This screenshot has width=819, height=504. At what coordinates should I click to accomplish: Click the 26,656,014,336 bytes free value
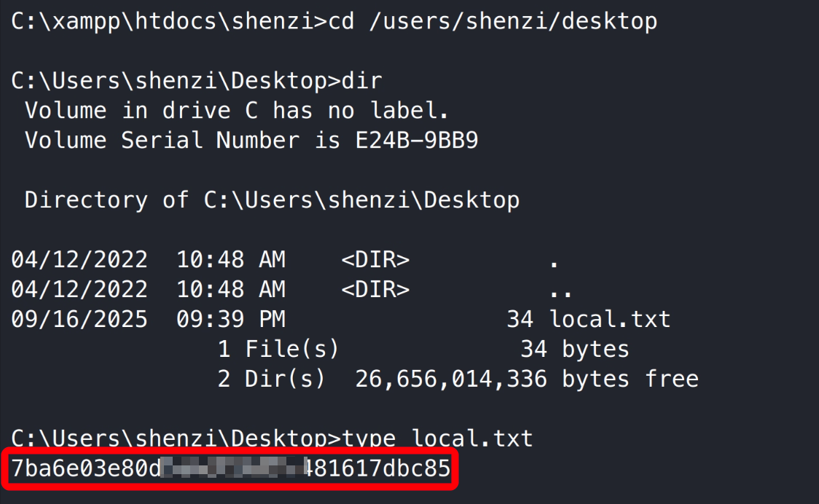(451, 379)
